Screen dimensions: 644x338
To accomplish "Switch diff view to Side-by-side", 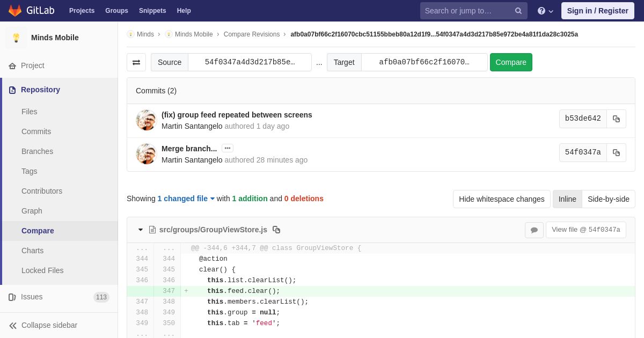I will point(609,199).
